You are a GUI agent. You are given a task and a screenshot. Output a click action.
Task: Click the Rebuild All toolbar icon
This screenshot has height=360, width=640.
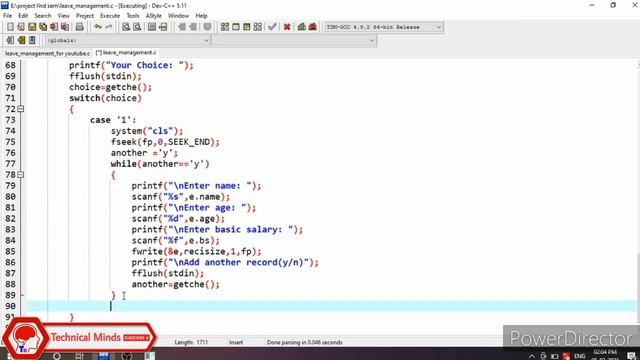point(258,27)
